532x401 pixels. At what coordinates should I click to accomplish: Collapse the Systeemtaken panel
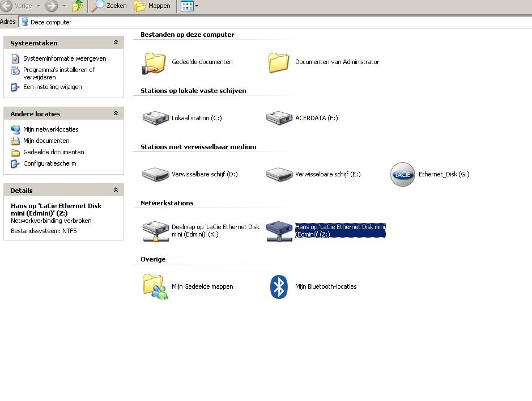(x=116, y=43)
